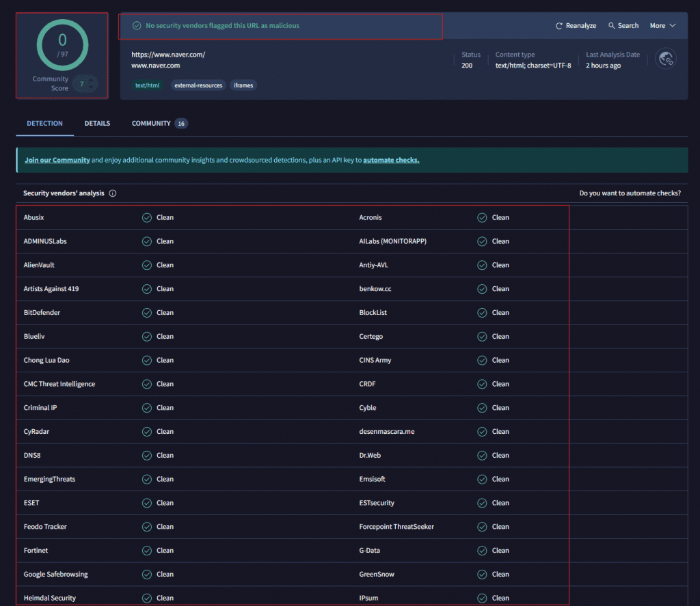Click the DNS8 vendor name
Image resolution: width=700 pixels, height=606 pixels.
point(32,456)
